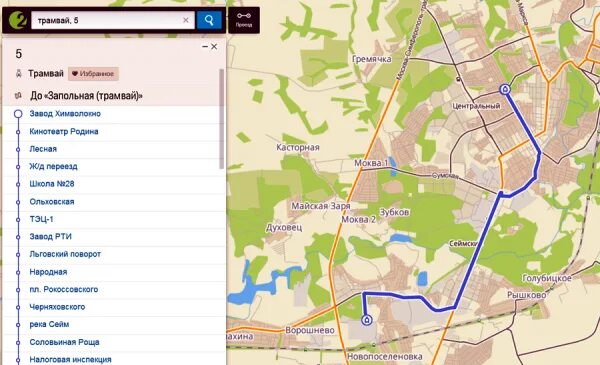Select stop Народная
This screenshot has height=365, width=600.
click(x=48, y=272)
